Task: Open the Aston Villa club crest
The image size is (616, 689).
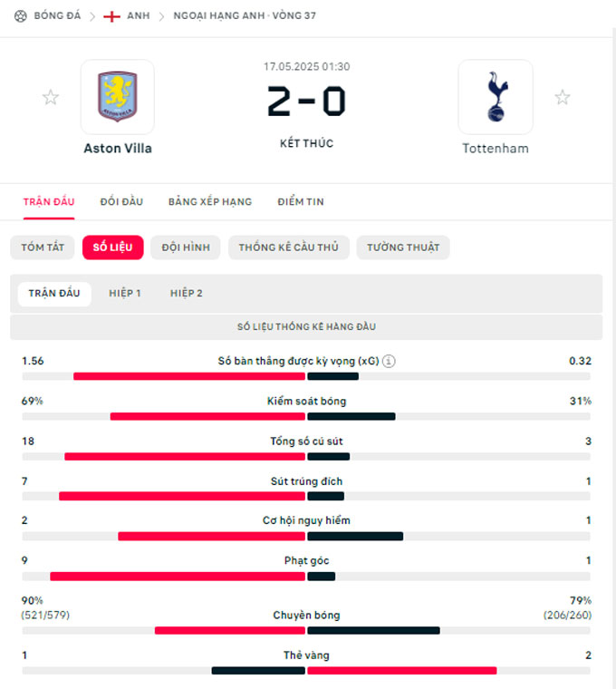Action: click(x=117, y=97)
